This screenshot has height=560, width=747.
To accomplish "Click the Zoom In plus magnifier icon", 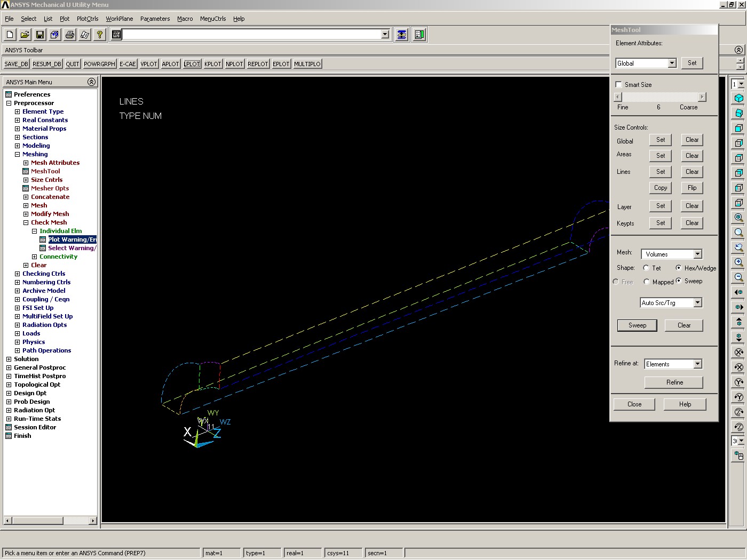I will (739, 262).
